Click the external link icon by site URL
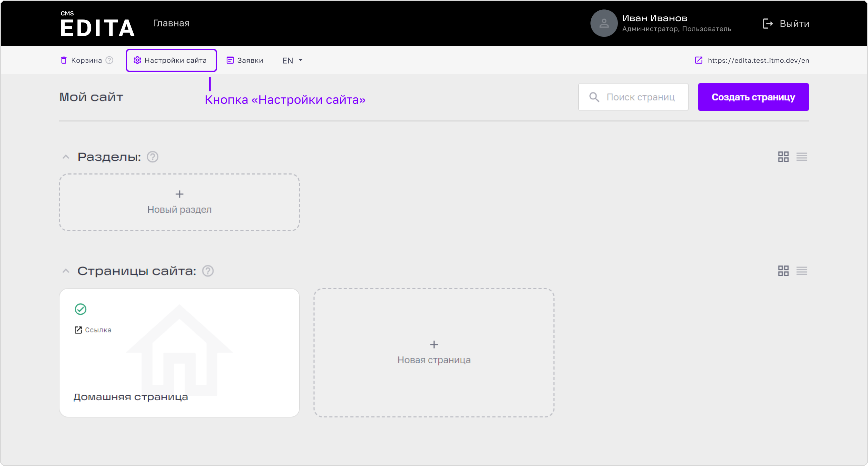 [x=699, y=60]
